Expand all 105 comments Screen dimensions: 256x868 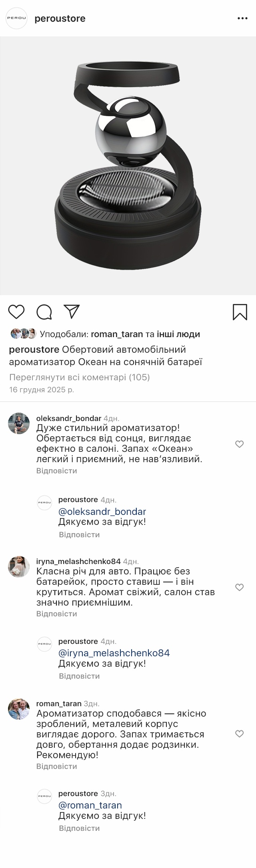(79, 377)
